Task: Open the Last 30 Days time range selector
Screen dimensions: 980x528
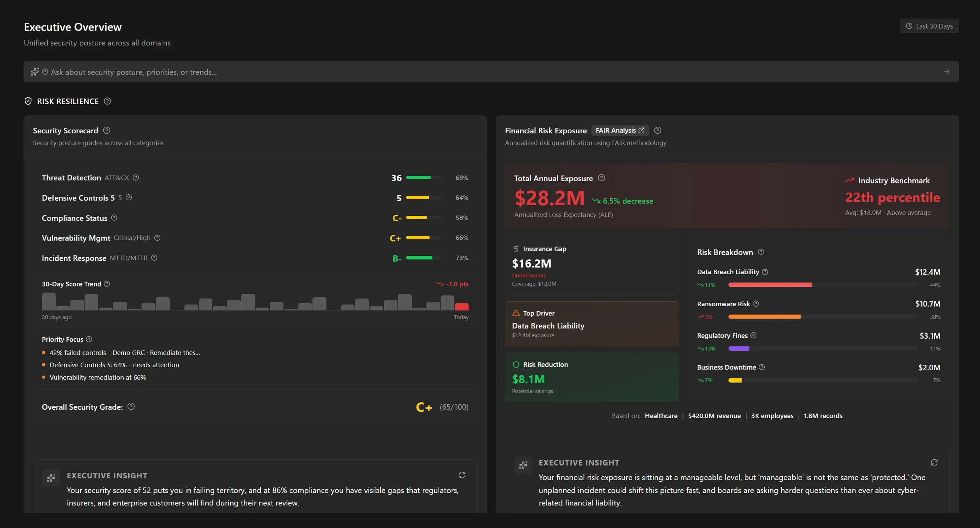Action: point(929,26)
